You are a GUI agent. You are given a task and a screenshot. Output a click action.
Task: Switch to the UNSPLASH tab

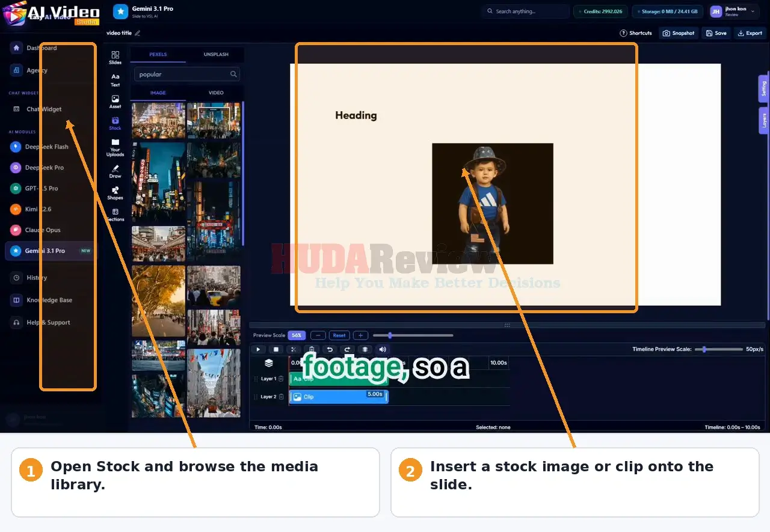[216, 55]
